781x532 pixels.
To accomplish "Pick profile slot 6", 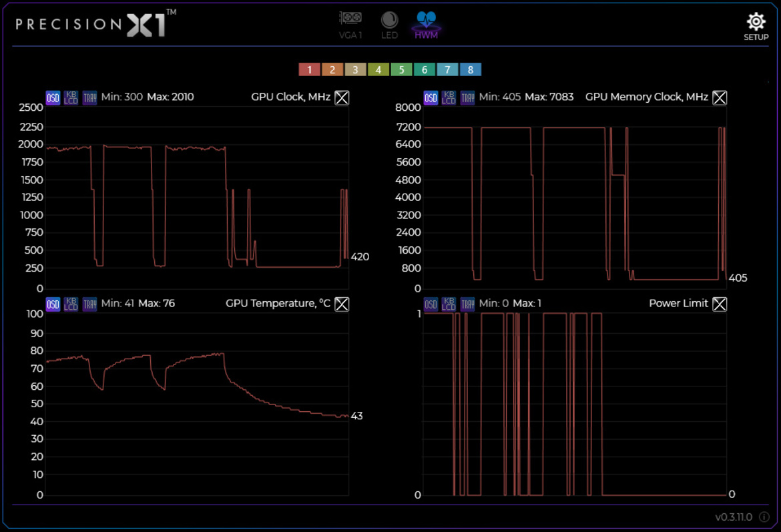I will (425, 69).
